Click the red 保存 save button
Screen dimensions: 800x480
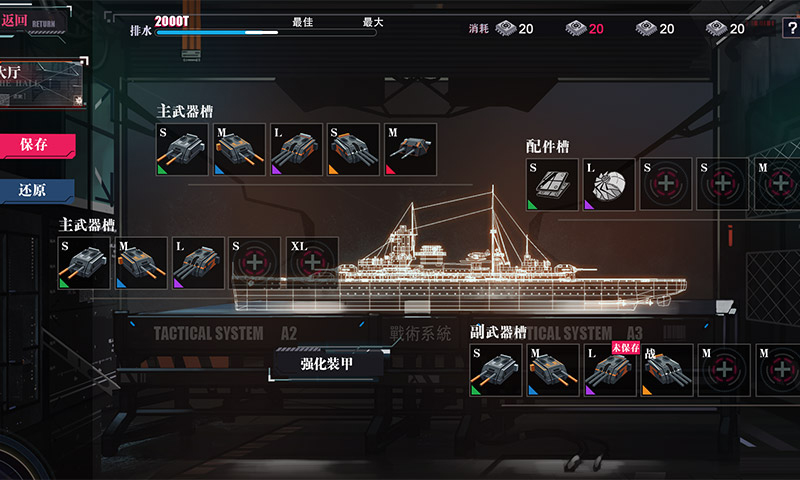tap(37, 145)
